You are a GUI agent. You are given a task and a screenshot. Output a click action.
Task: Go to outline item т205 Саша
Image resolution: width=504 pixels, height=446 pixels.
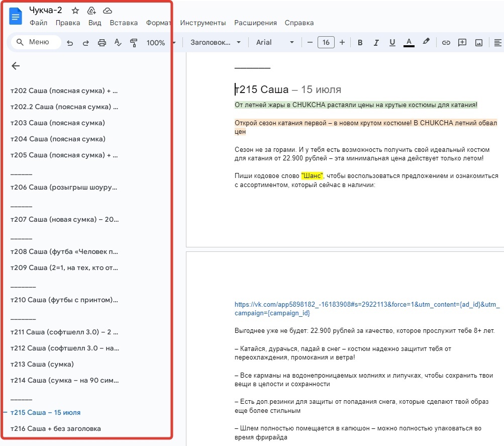[x=64, y=155]
